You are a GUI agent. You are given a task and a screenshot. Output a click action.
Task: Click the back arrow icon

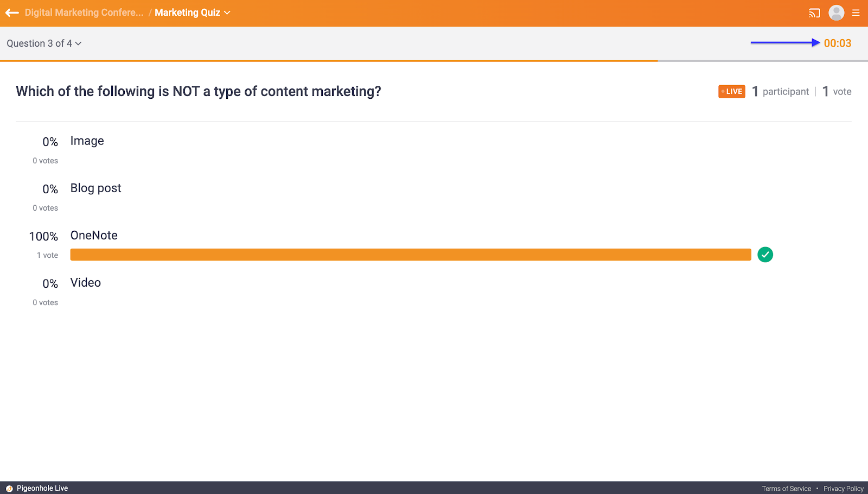click(x=12, y=12)
